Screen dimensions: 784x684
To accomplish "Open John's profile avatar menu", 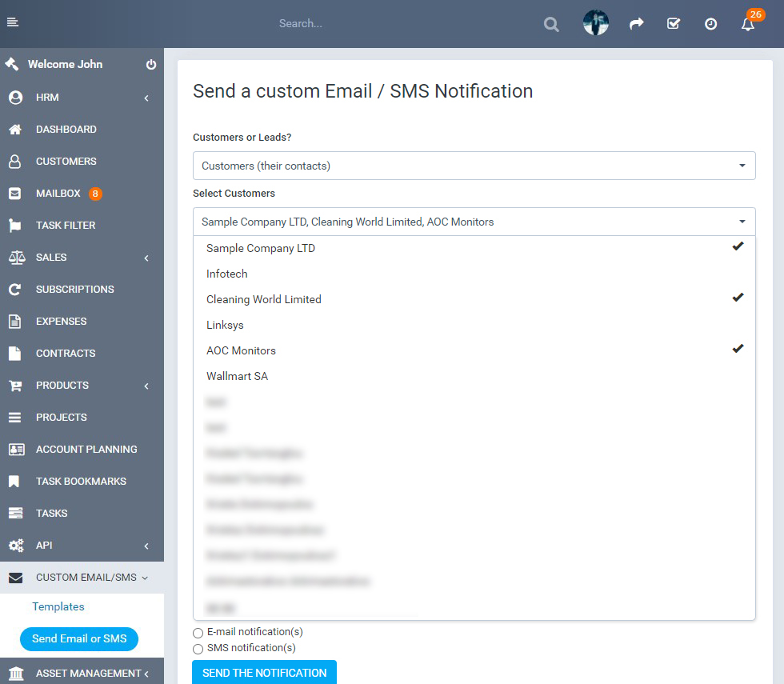I will pos(595,23).
